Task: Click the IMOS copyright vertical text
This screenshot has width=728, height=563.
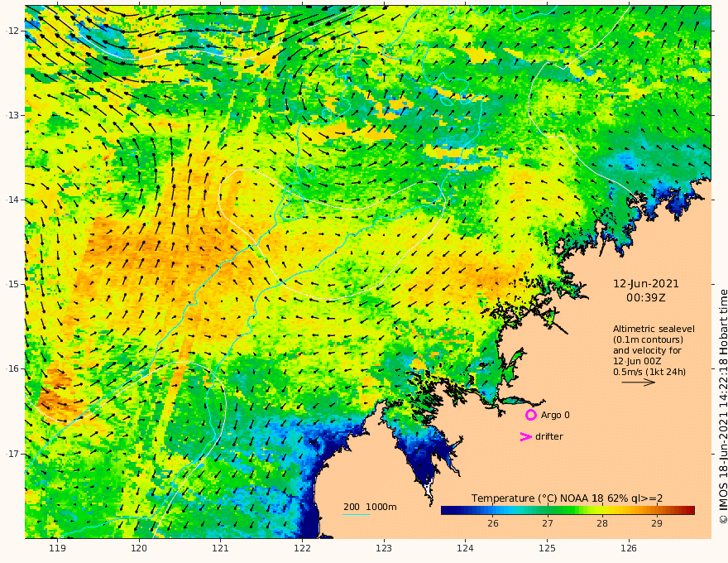Action: point(723,407)
